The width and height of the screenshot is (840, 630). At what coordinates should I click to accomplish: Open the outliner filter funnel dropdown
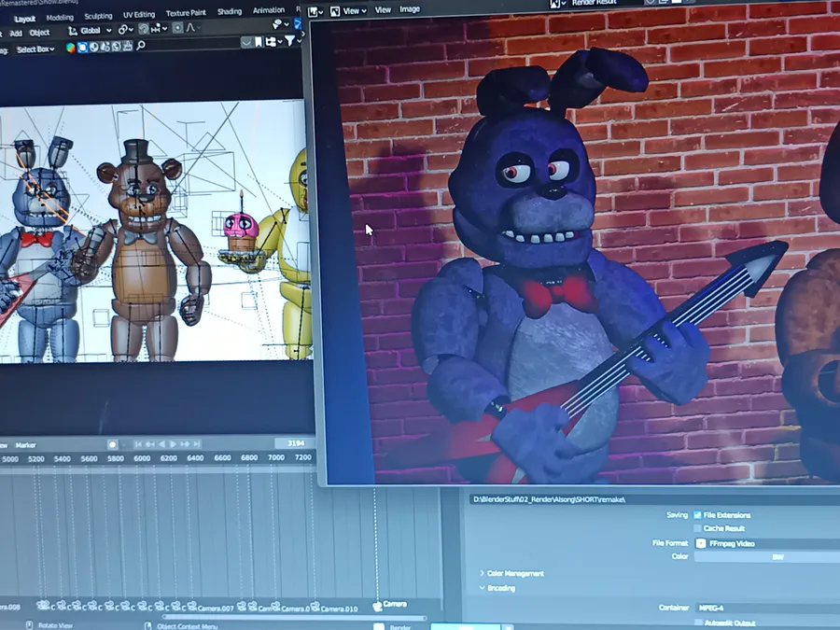coord(292,41)
